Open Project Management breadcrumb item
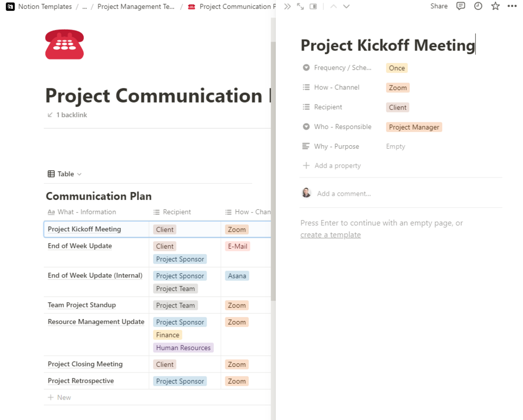The width and height of the screenshot is (523, 420). coord(136,7)
